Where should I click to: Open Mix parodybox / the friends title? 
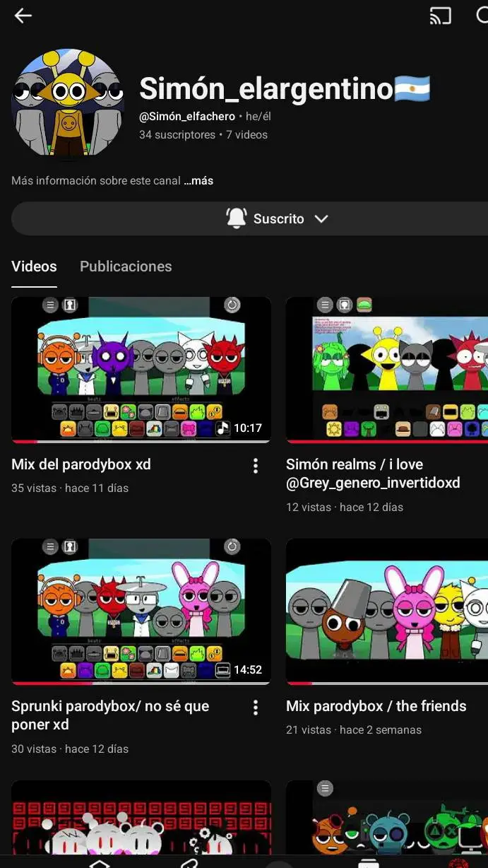(x=376, y=706)
